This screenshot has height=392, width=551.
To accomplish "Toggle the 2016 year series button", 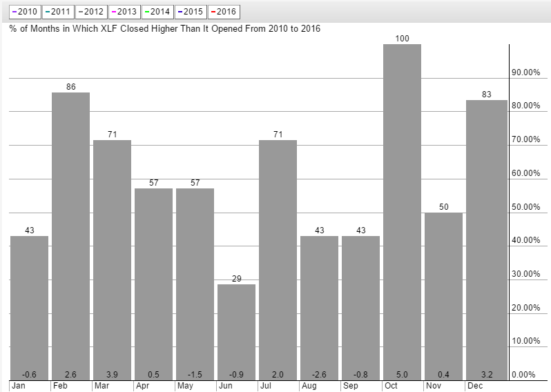I will 224,12.
